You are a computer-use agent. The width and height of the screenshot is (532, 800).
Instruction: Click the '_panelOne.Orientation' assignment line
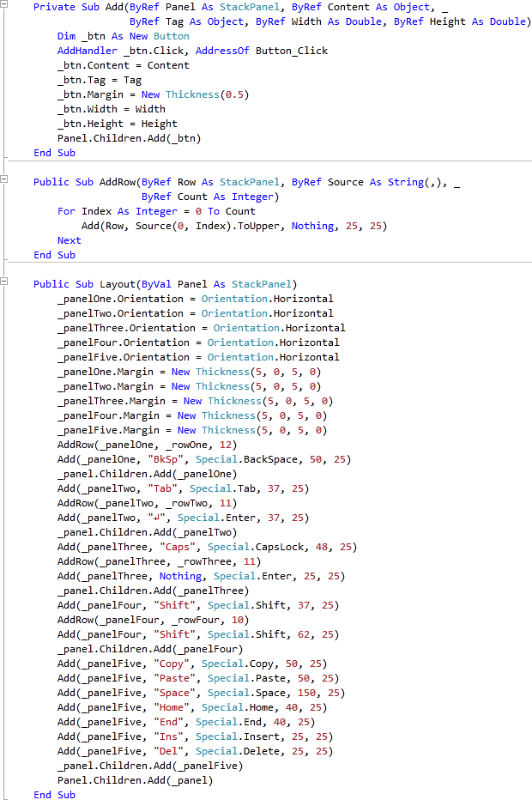coord(196,299)
